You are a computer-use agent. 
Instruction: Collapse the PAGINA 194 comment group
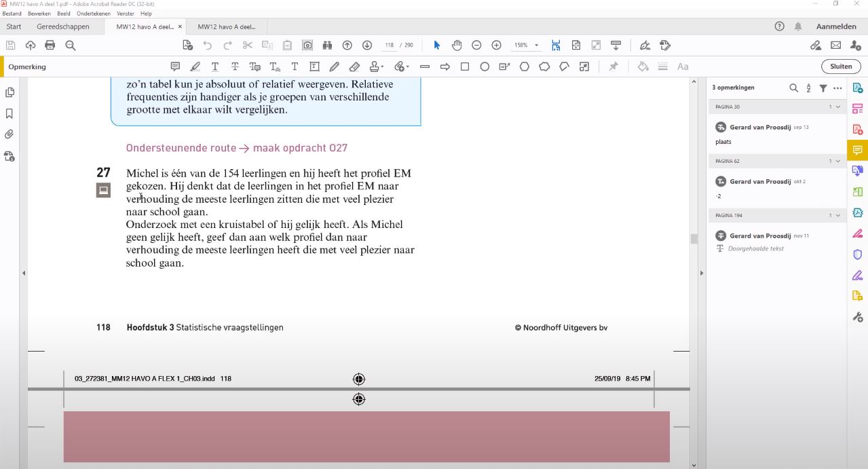point(838,215)
